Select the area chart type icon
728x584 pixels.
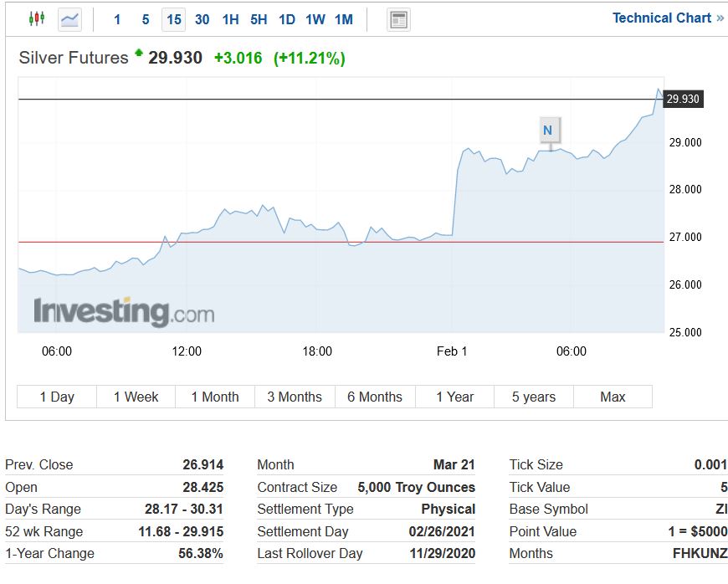pyautogui.click(x=69, y=19)
